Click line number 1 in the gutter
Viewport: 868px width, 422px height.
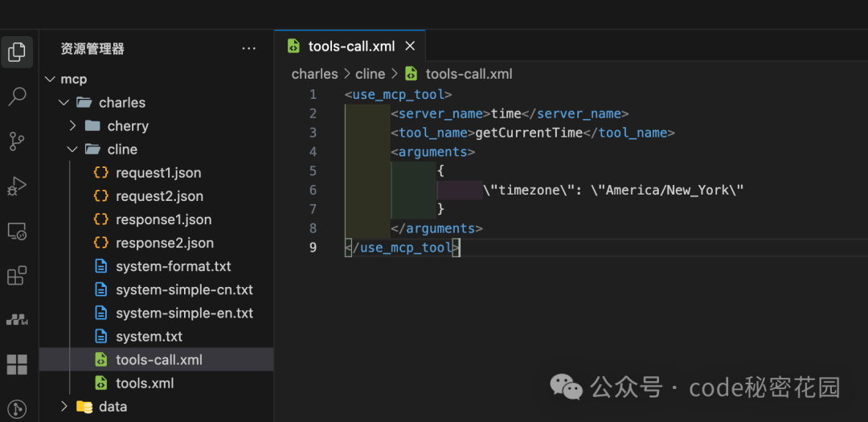[x=313, y=95]
